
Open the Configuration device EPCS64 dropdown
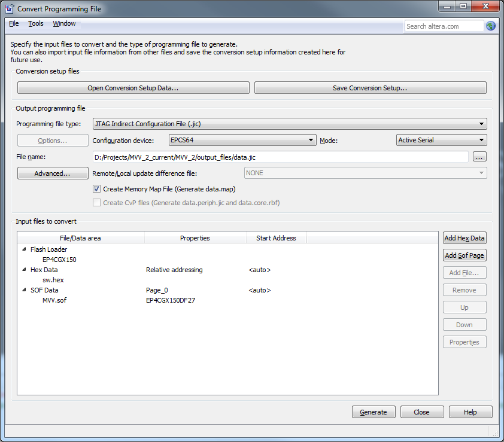[242, 140]
